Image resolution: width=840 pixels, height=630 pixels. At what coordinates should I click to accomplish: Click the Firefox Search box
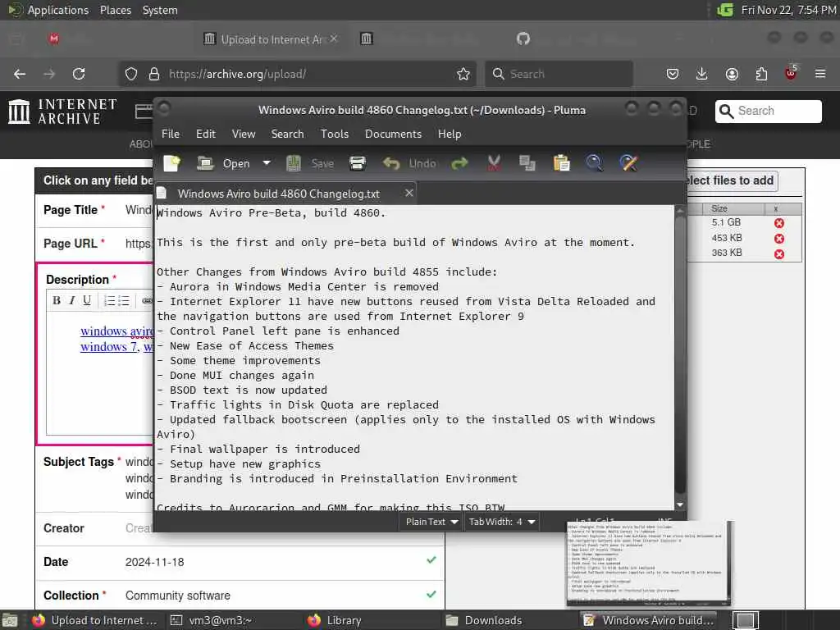[x=559, y=74]
